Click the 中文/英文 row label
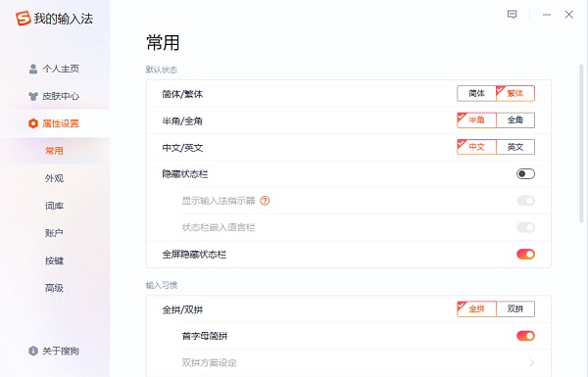This screenshot has width=588, height=377. tap(182, 148)
